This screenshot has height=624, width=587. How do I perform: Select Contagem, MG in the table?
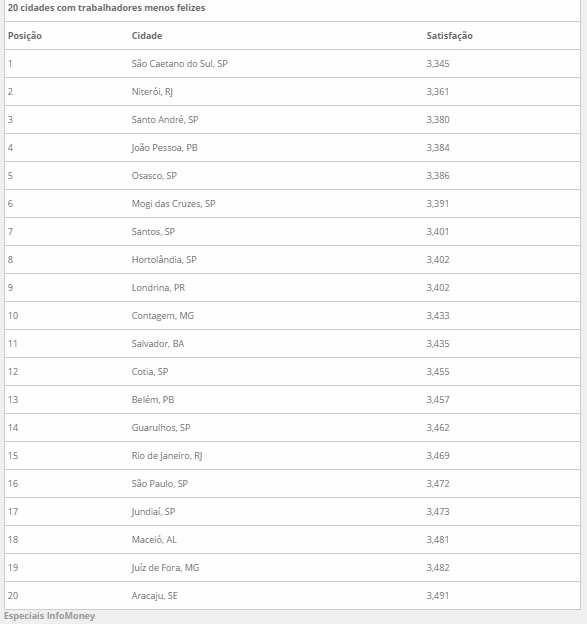point(162,316)
